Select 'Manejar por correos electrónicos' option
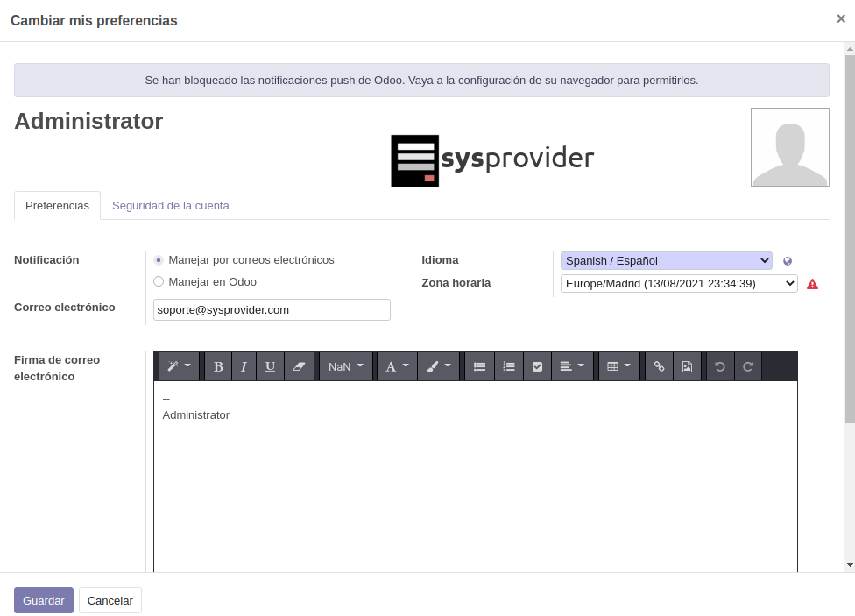 pos(159,260)
